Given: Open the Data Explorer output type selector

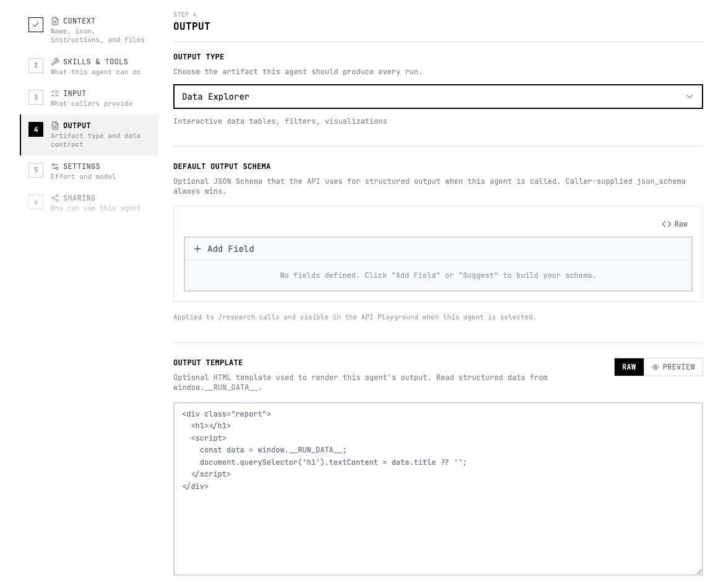Looking at the screenshot, I should pyautogui.click(x=438, y=97).
